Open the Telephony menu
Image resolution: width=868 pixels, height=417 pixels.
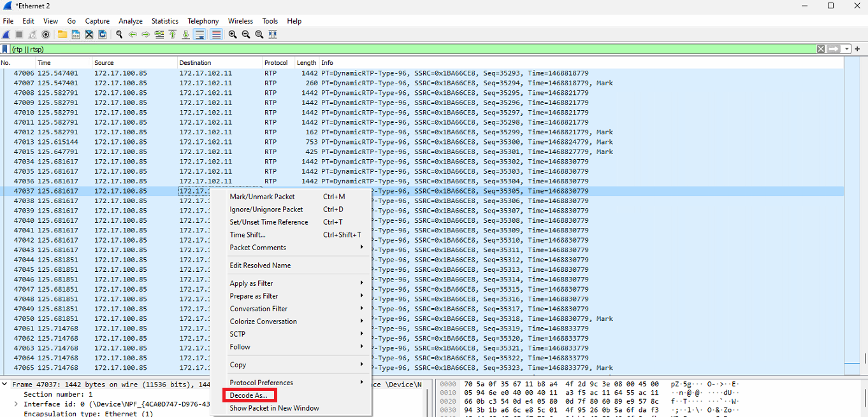tap(203, 21)
